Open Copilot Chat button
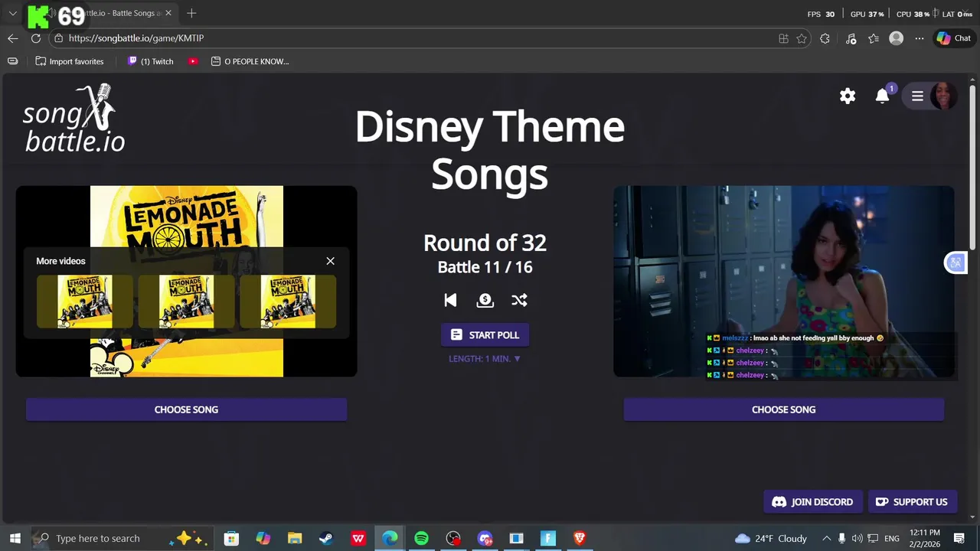 point(954,38)
